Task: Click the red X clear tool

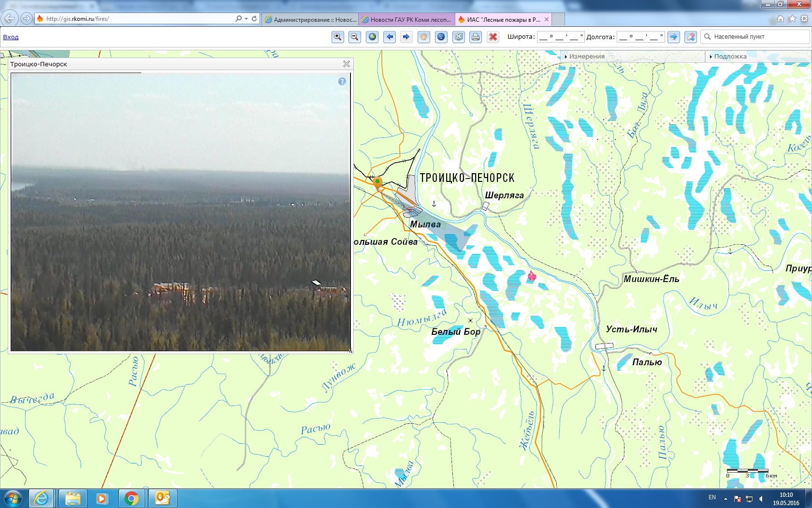Action: click(x=493, y=37)
